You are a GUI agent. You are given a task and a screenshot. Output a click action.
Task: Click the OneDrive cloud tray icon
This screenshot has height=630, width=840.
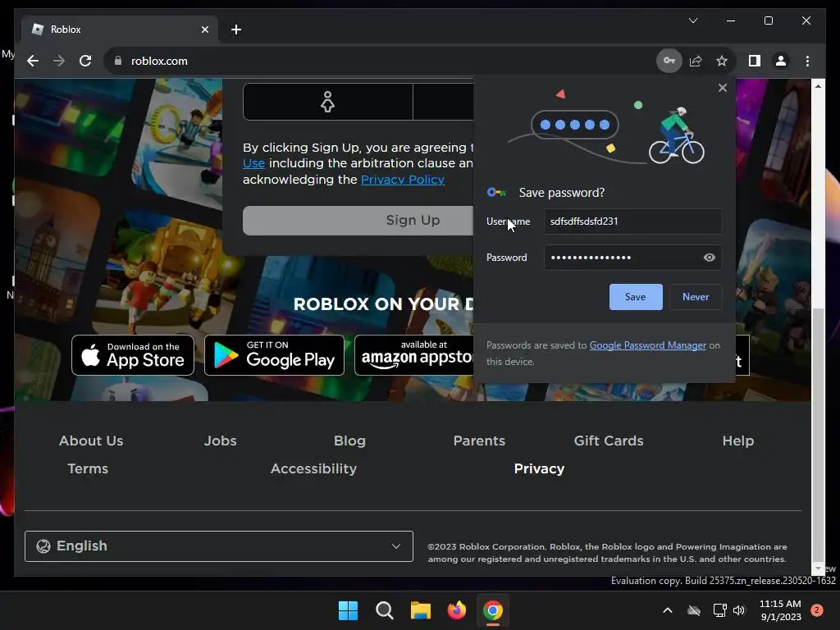(x=694, y=610)
